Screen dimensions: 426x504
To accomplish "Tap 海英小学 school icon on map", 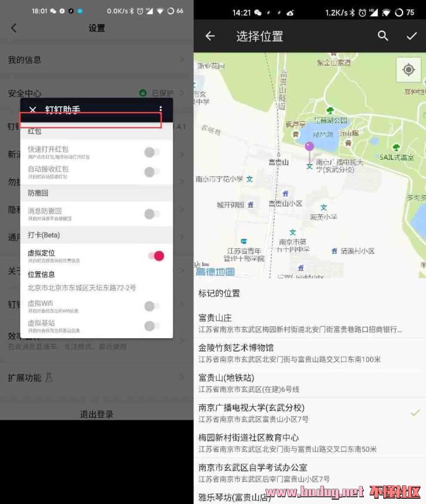I will pos(323,207).
